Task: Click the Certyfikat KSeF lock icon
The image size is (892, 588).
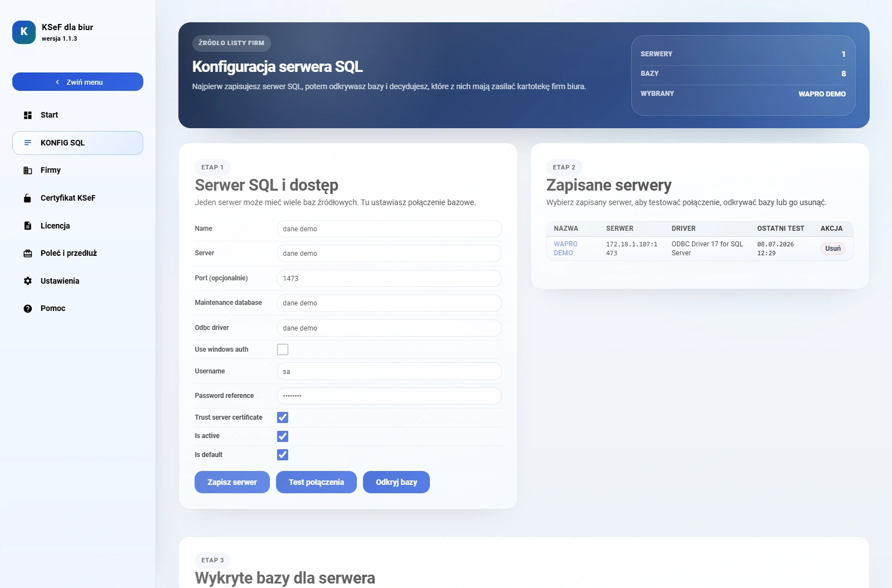Action: [x=28, y=198]
